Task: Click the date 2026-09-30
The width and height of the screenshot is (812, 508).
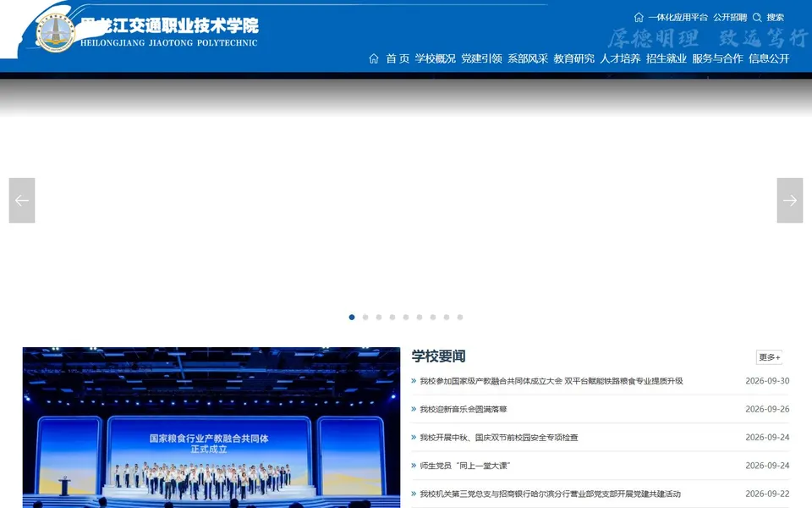Action: coord(767,381)
